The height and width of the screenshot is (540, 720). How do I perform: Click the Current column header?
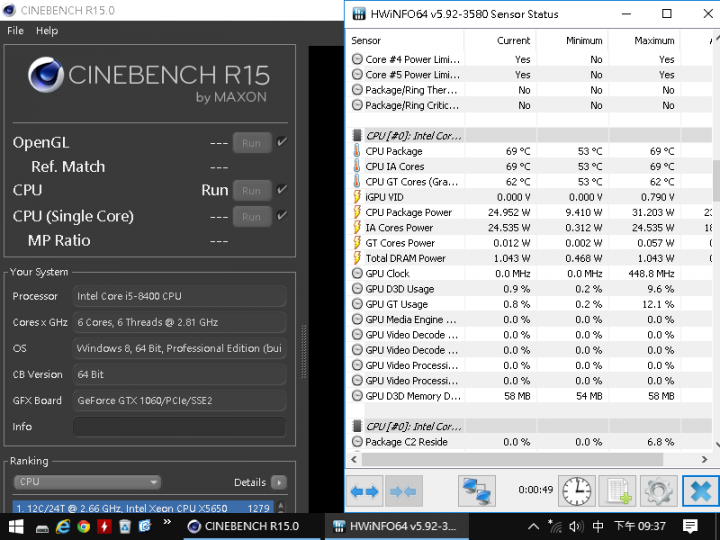(500, 40)
